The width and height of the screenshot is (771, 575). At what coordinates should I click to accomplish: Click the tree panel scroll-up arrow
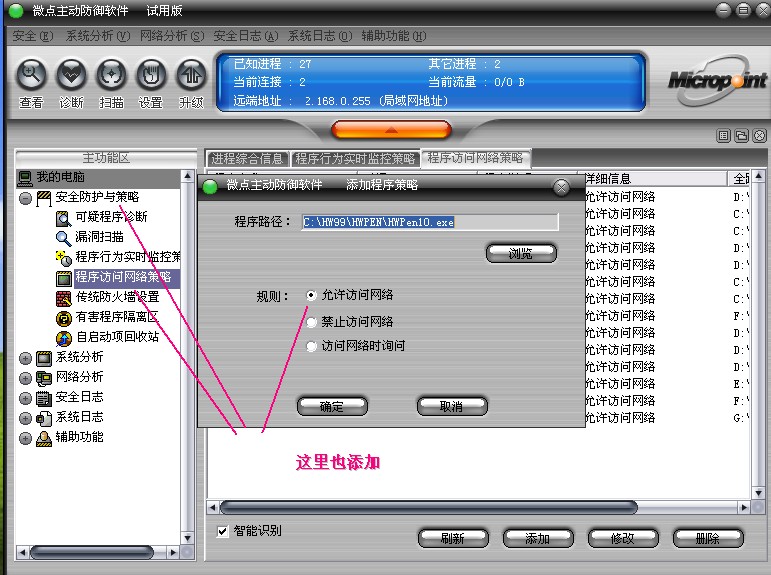(x=187, y=176)
